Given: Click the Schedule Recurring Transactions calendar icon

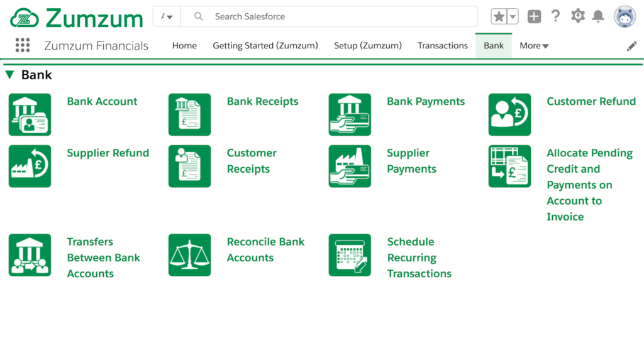Looking at the screenshot, I should (x=350, y=255).
